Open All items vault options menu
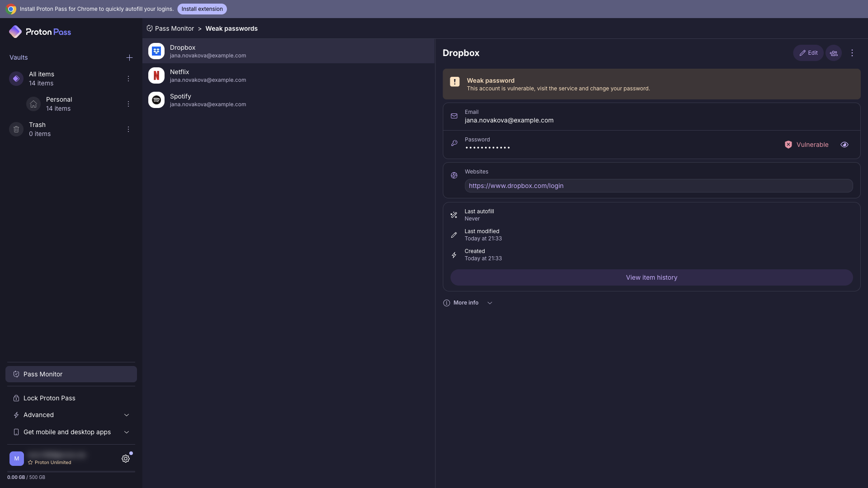Image resolution: width=868 pixels, height=488 pixels. [x=128, y=79]
